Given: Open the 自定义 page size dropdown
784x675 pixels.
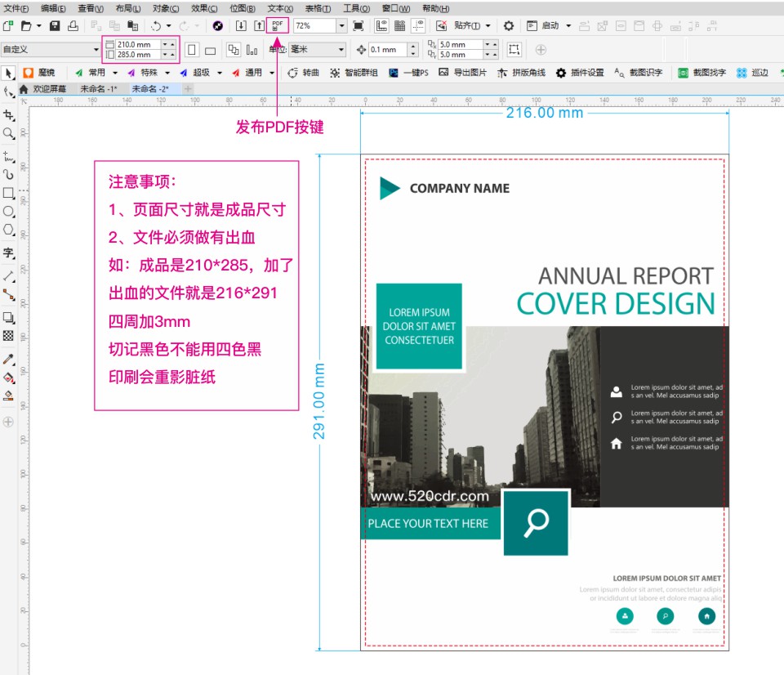Looking at the screenshot, I should pos(96,50).
